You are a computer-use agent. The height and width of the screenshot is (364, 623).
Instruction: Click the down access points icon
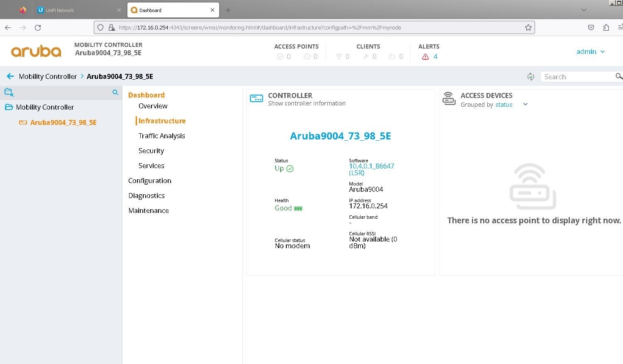307,56
